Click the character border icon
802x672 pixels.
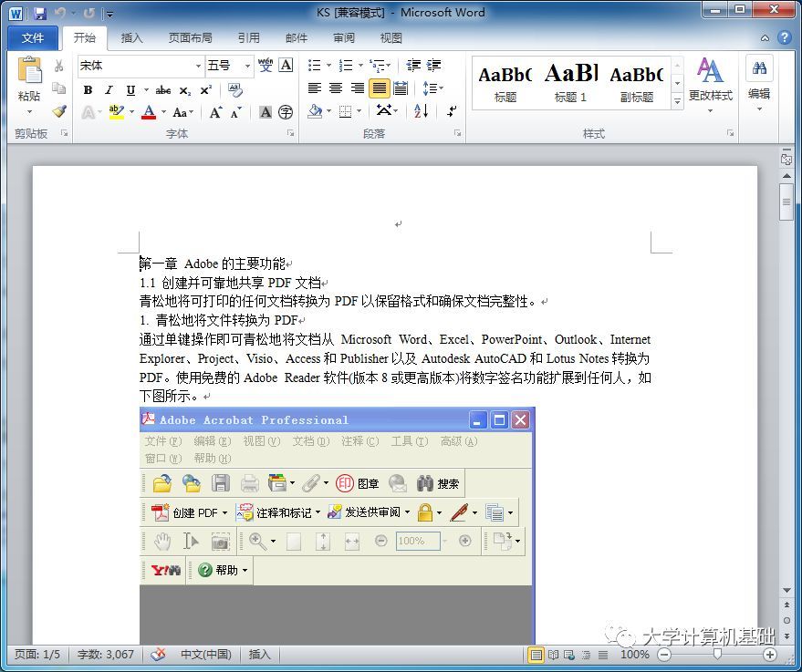pyautogui.click(x=286, y=65)
